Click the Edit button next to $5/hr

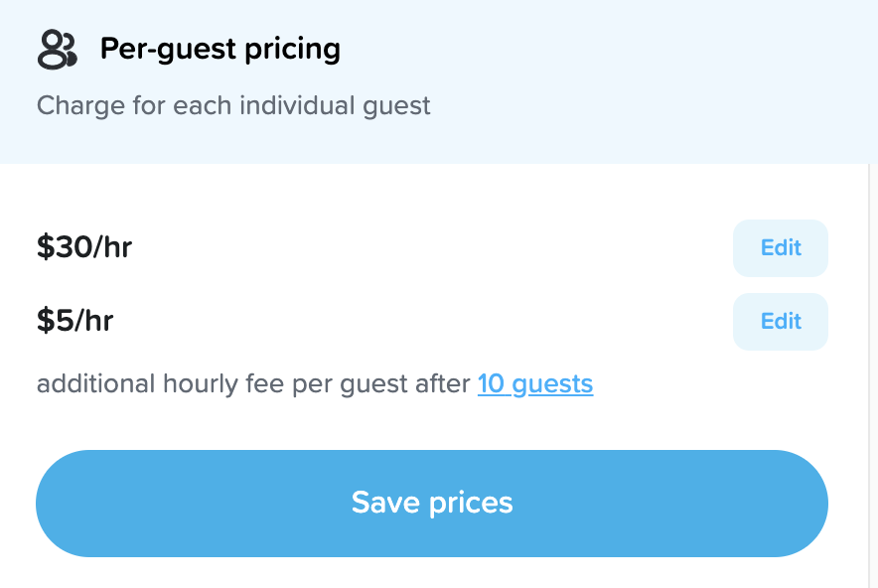click(x=780, y=322)
